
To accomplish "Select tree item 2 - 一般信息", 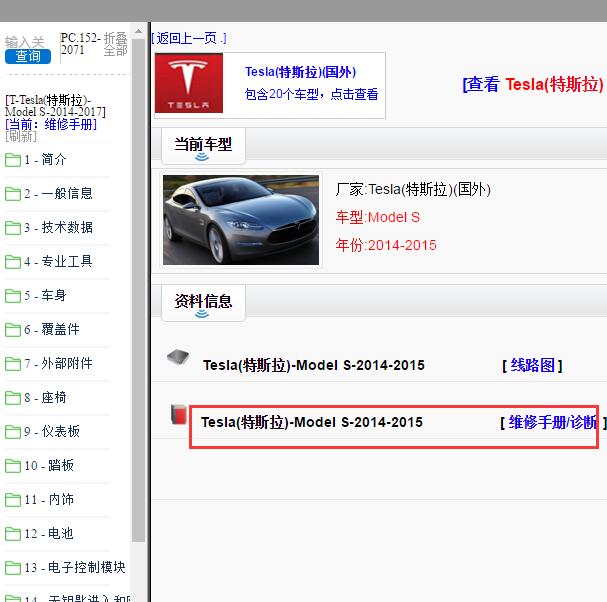I will click(58, 193).
